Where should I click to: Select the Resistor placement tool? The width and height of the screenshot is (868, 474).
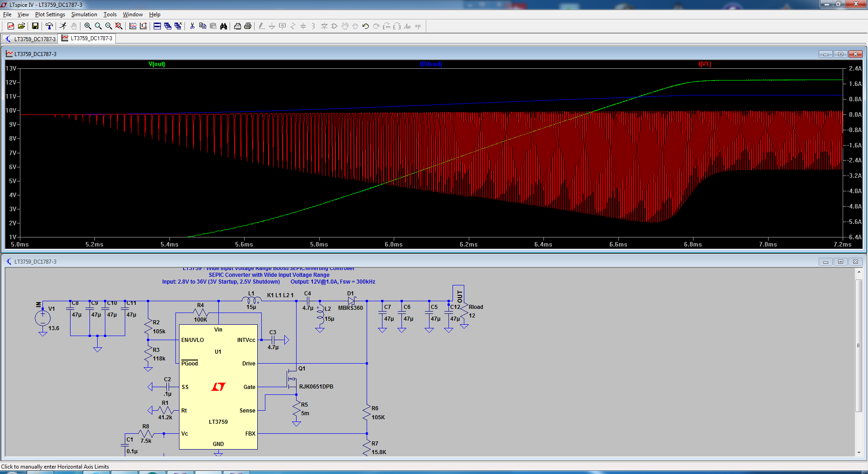[293, 26]
